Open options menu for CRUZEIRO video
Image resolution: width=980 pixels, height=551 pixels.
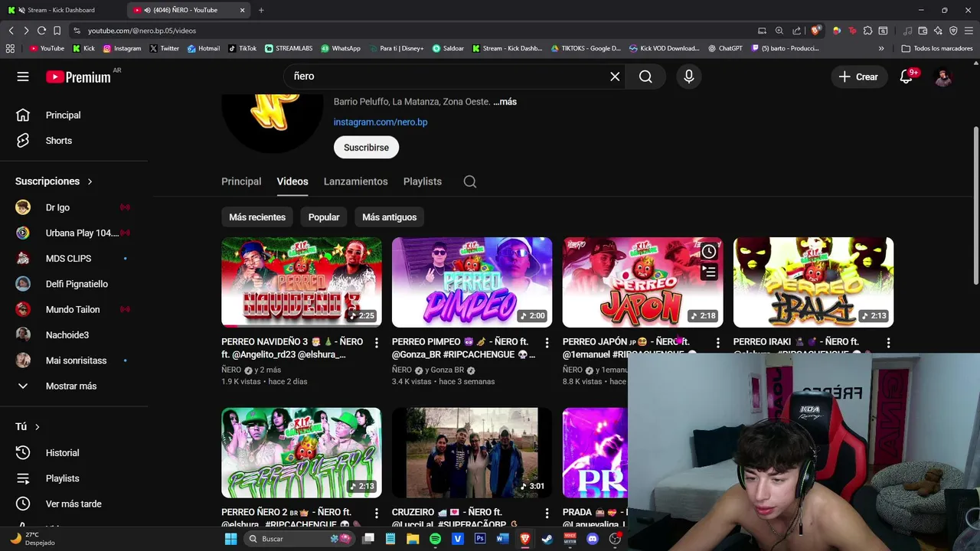547,513
